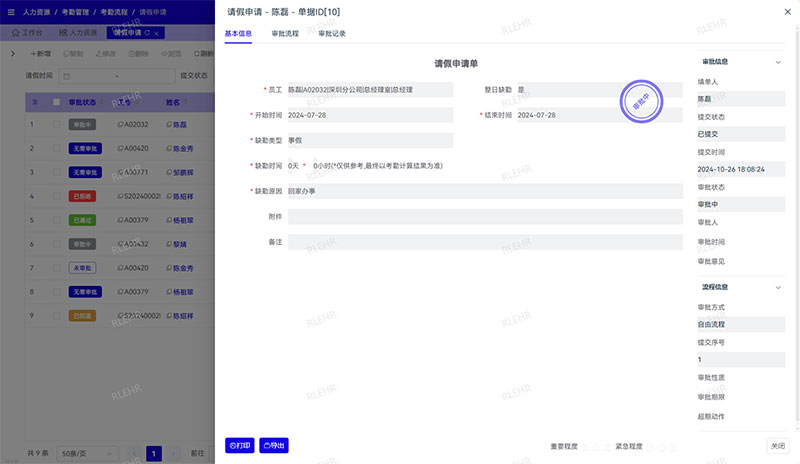Click the 缺勤类型 field showing 事假
This screenshot has width=800, height=464.
point(370,140)
